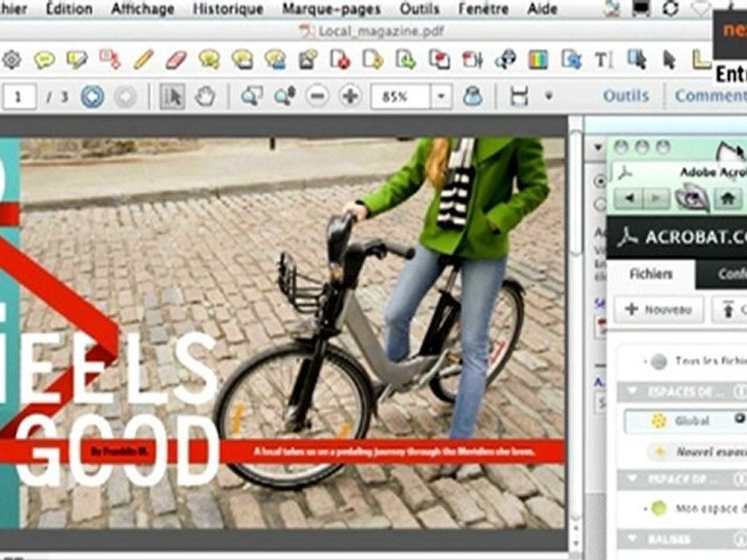This screenshot has width=747, height=560.
Task: Click the info icon on ESPACES DE header
Action: [741, 391]
